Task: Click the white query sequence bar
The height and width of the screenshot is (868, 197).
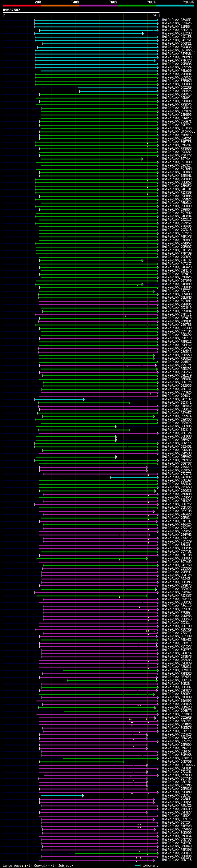Action: click(81, 13)
